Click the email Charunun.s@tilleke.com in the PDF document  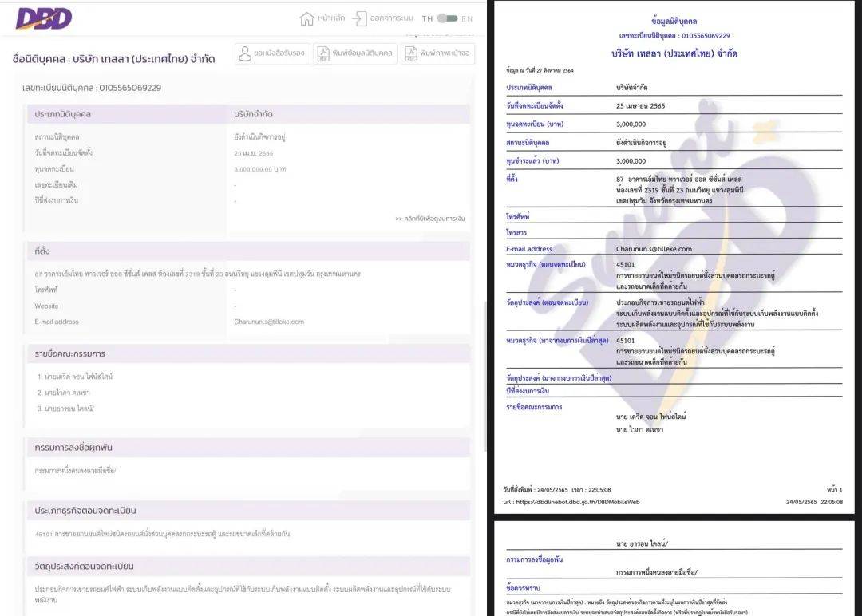[654, 249]
